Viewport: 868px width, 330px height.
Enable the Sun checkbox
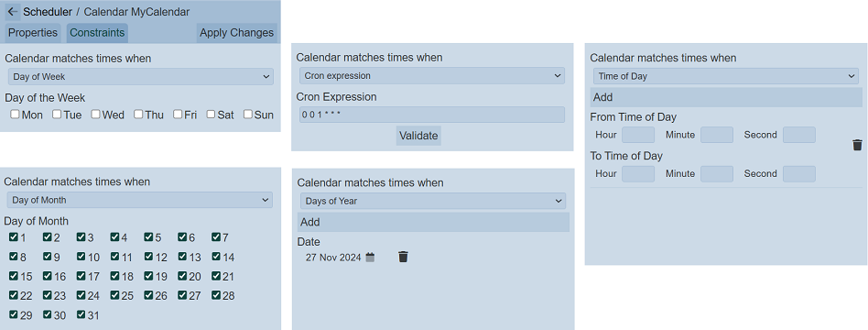pyautogui.click(x=248, y=115)
